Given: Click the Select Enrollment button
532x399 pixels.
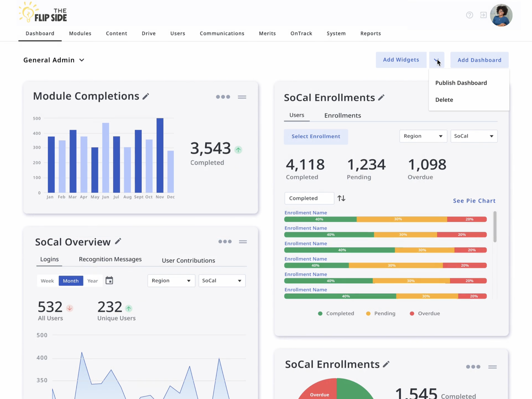Looking at the screenshot, I should pos(316,136).
